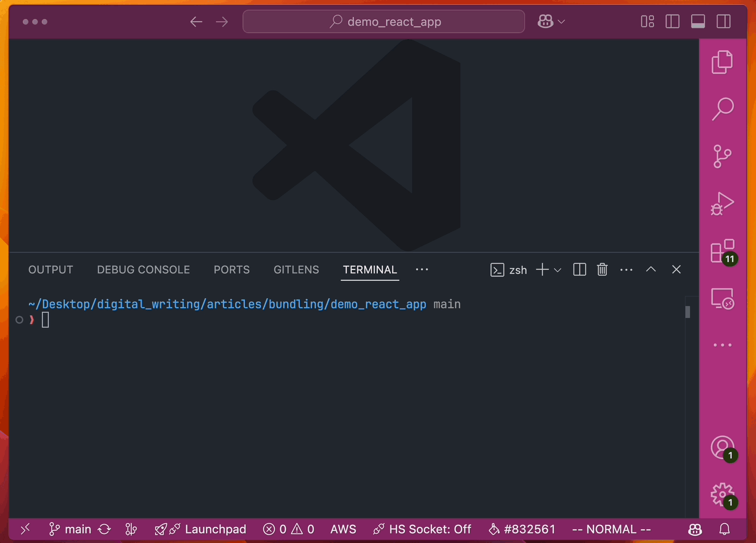
Task: Switch to the PORTS tab
Action: point(232,270)
